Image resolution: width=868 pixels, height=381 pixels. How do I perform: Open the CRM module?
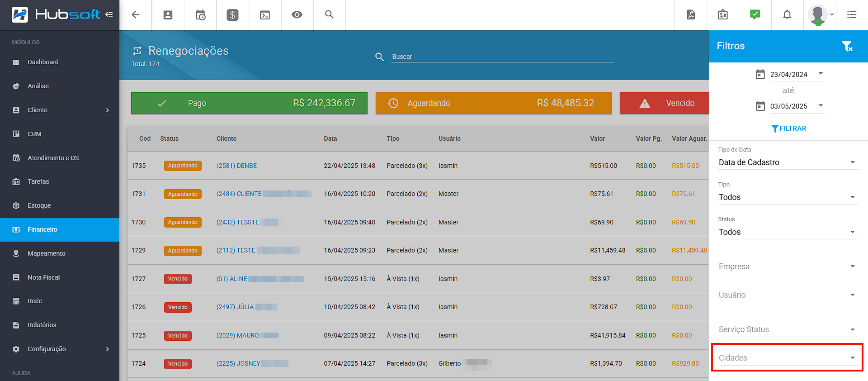pos(60,134)
